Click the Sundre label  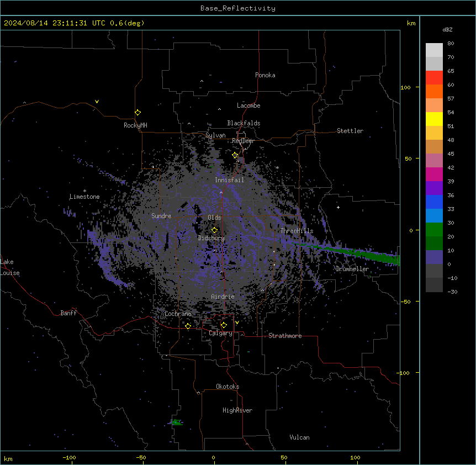(x=161, y=216)
